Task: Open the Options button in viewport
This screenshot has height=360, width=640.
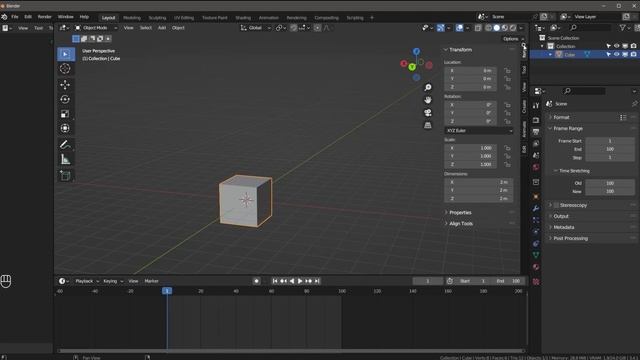Action: click(513, 39)
